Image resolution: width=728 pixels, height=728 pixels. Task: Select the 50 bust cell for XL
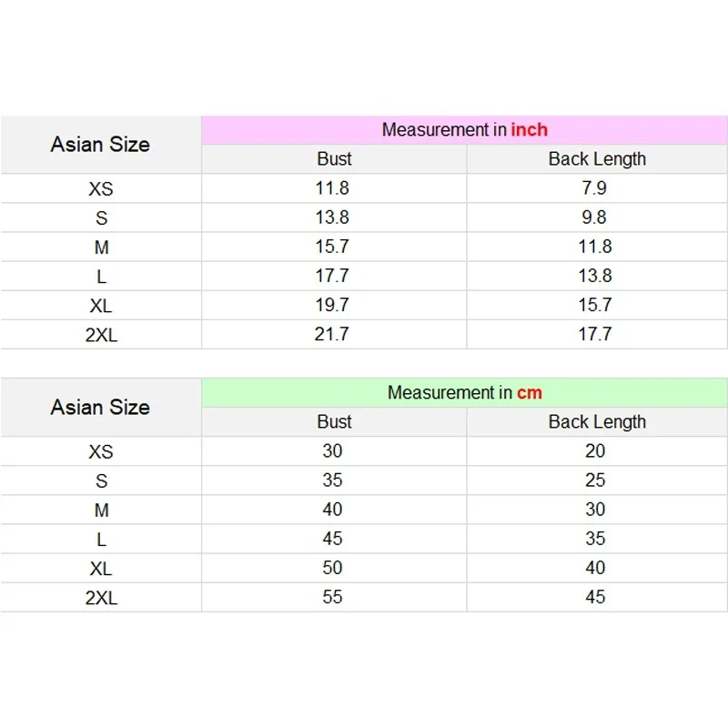coord(332,568)
